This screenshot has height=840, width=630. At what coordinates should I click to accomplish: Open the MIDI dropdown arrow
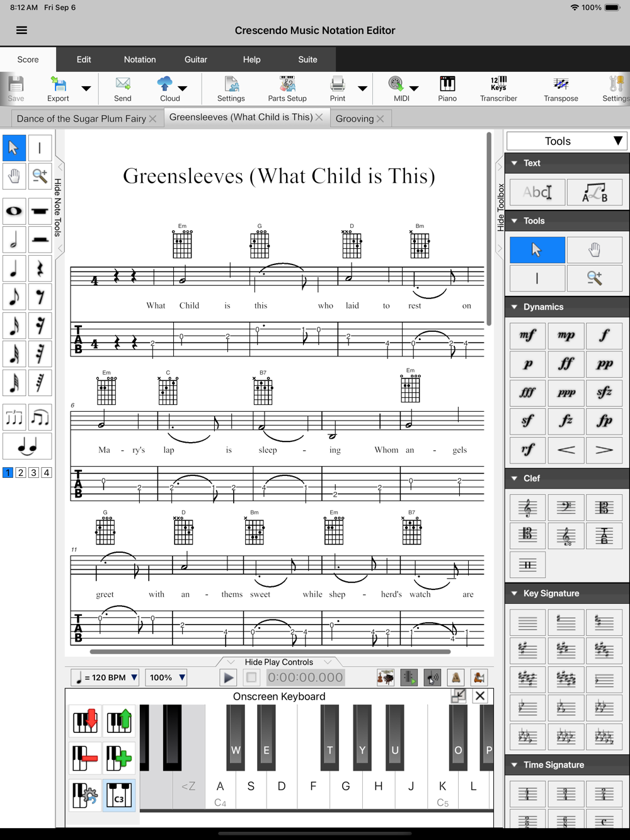pyautogui.click(x=414, y=89)
